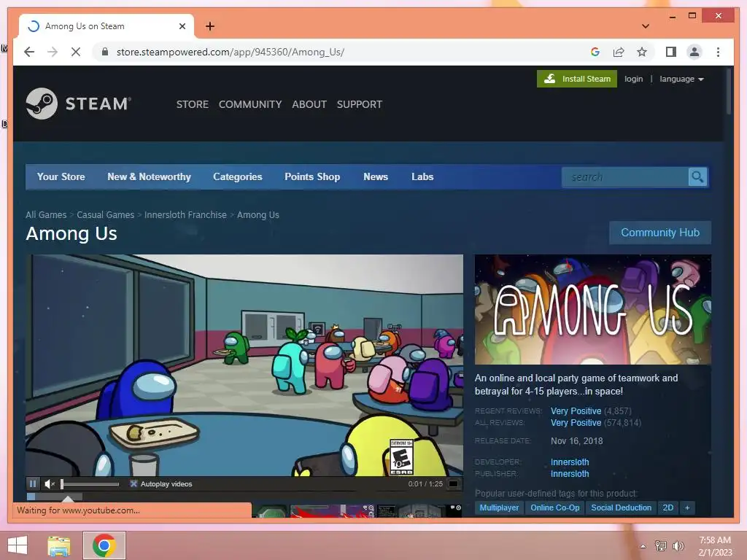Click the Install Steam button
The height and width of the screenshot is (560, 747).
(577, 79)
